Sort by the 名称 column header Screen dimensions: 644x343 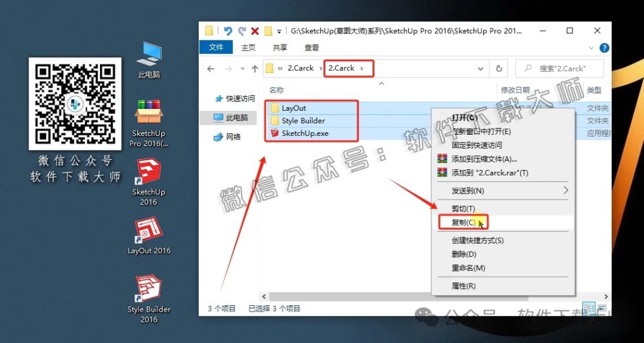click(x=277, y=90)
